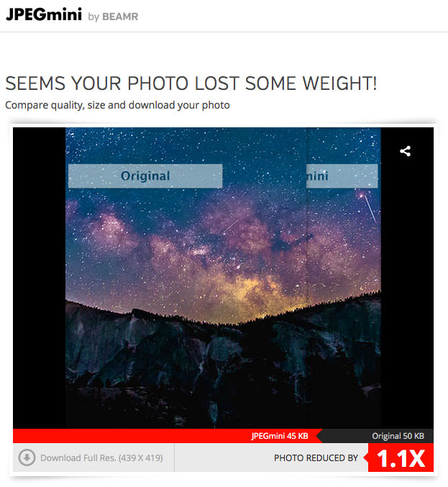The width and height of the screenshot is (448, 487).
Task: Click the dark arrow tip between the size bars
Action: [319, 436]
